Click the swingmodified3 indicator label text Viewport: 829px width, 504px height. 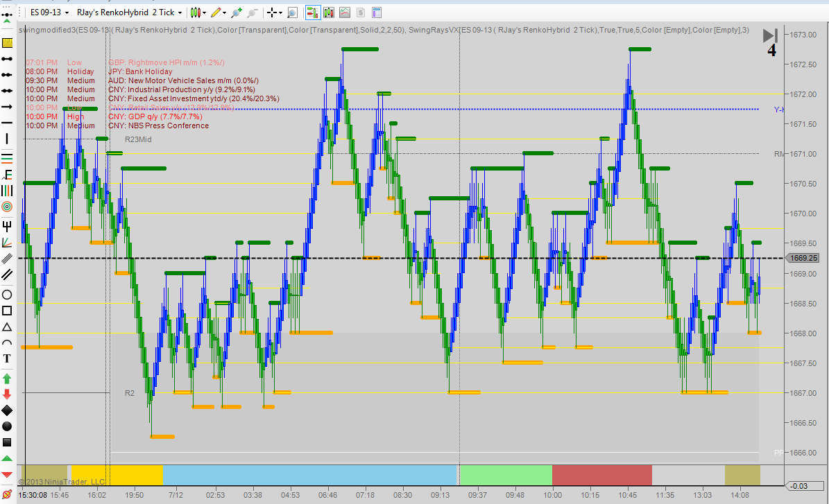(212, 30)
